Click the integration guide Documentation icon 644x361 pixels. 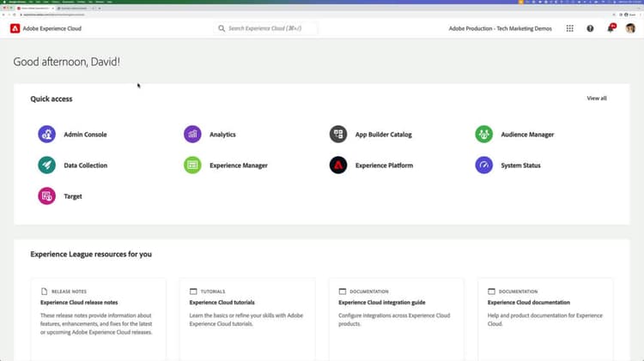[342, 292]
